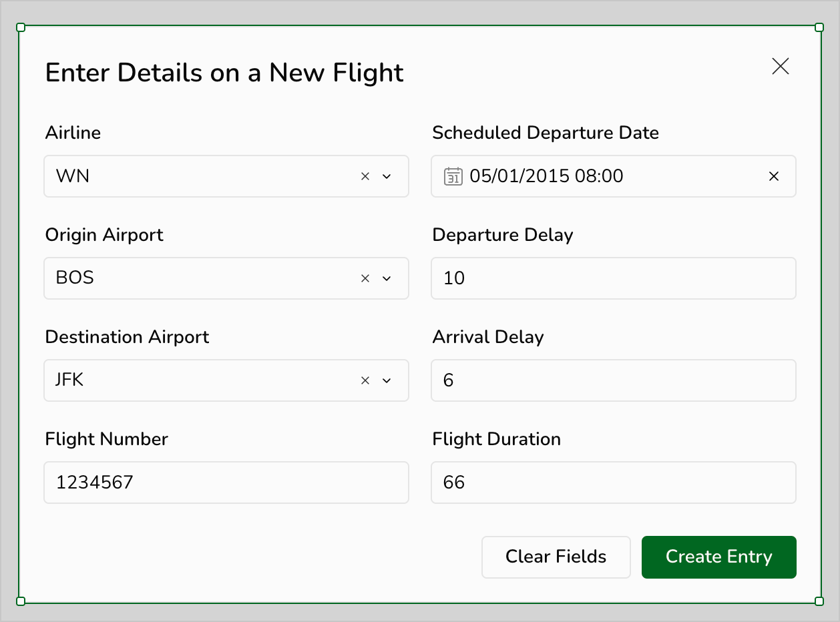Screen dimensions: 840x622
Task: Click the top-left green resize handle
Action: (21, 27)
